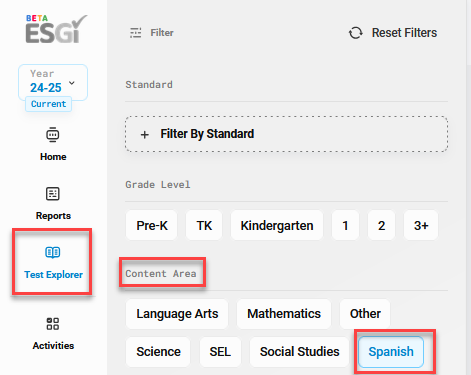Screen dimensions: 471x375
Task: Select the Mathematics content area
Action: [284, 314]
